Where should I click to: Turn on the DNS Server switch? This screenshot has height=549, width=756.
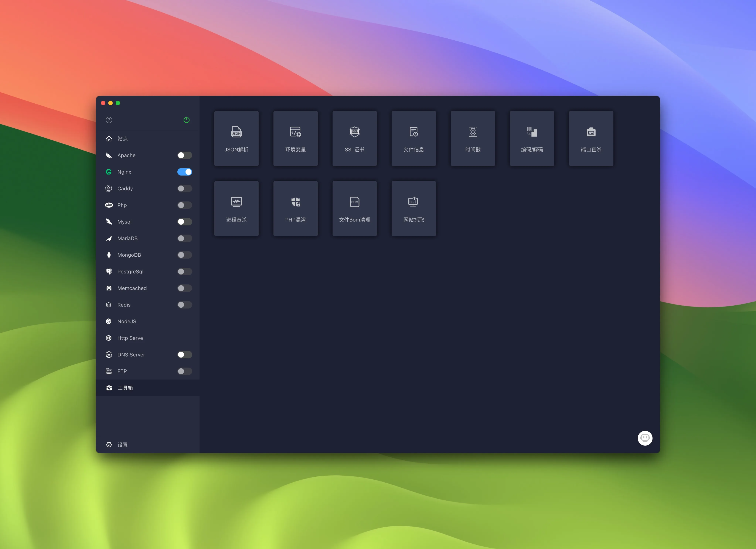(x=184, y=354)
